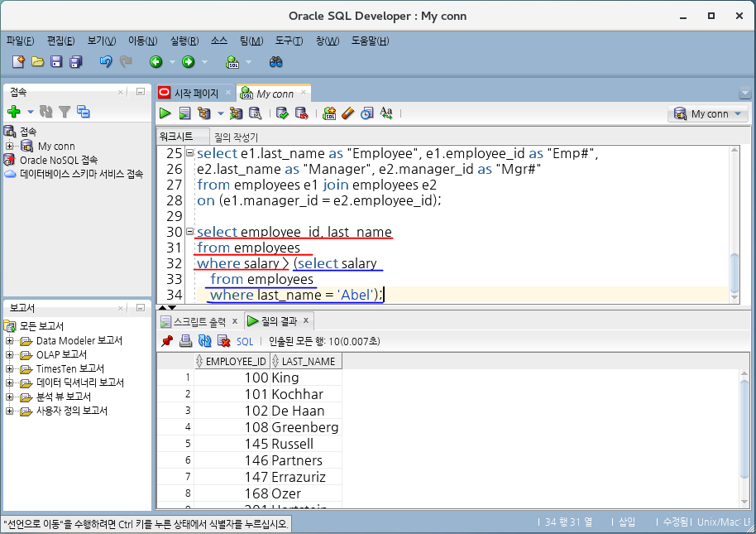Click the Save icon in main toolbar

56,62
